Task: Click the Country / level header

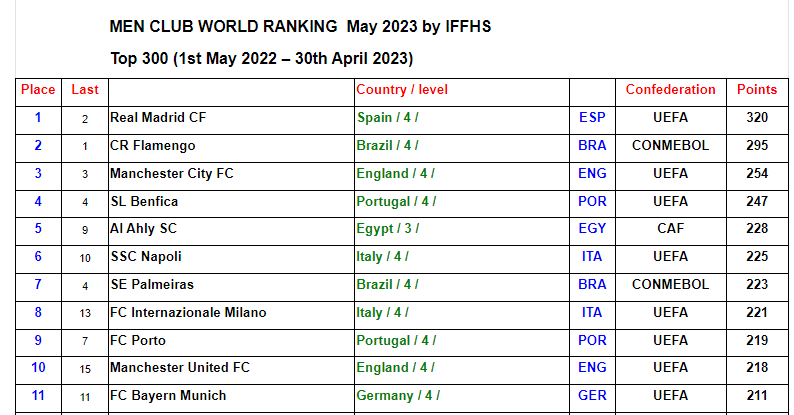Action: 402,90
